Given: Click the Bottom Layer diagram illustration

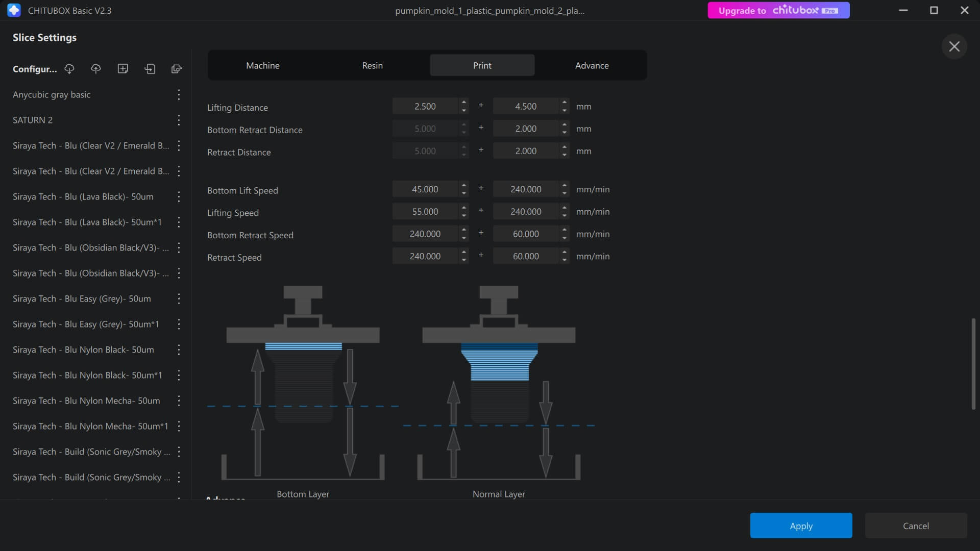Looking at the screenshot, I should tap(303, 383).
